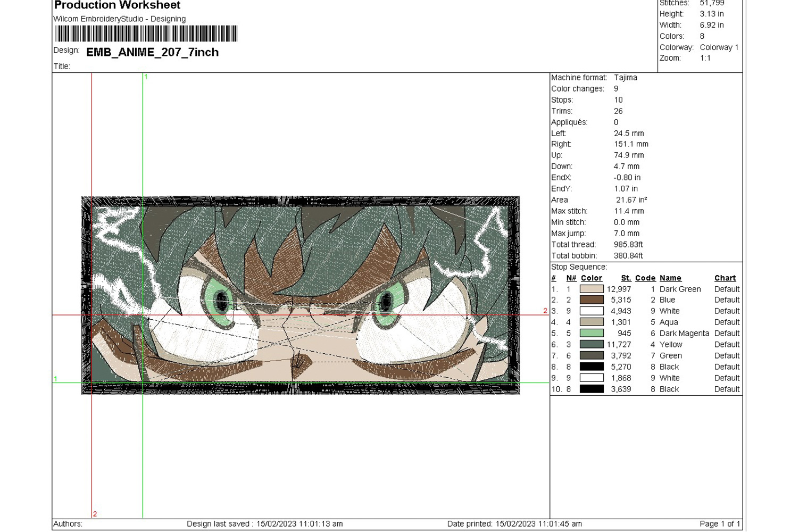Click the Aqua row's beige swatch
This screenshot has width=799, height=532.
click(591, 322)
